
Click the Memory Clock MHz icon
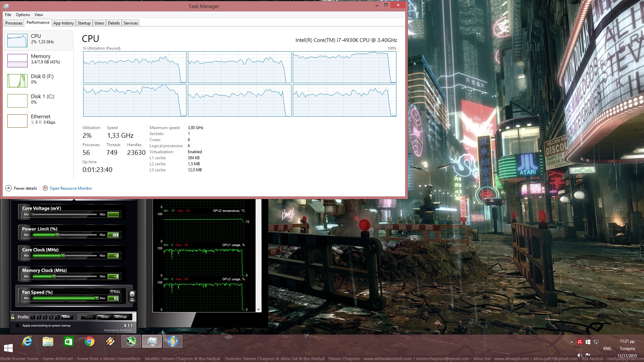(44, 270)
